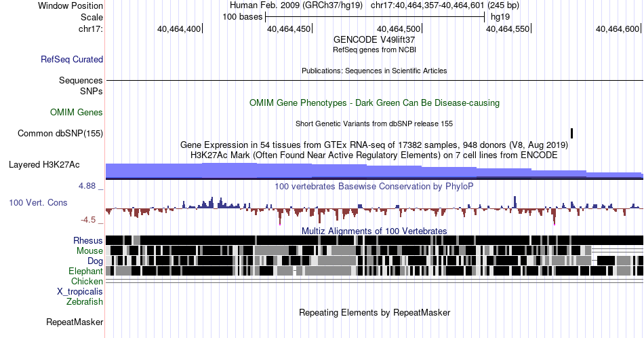
Task: Click the OMIM Gene Phenotypes track title
Action: pyautogui.click(x=374, y=102)
